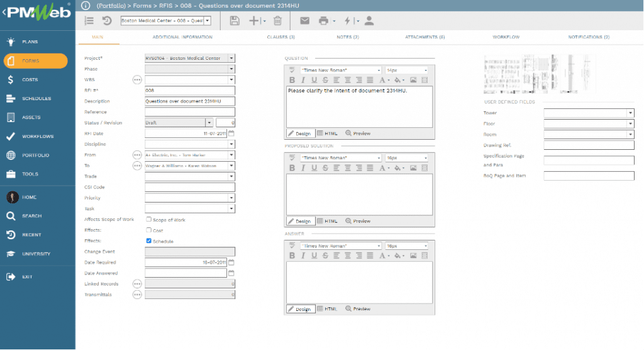644x350 pixels.
Task: Open the Notes tab
Action: coord(348,37)
